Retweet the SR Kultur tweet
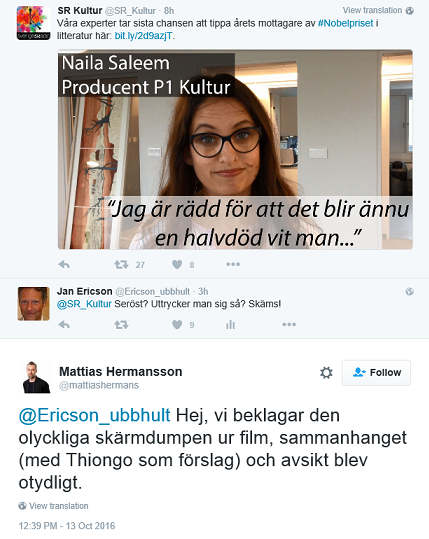The width and height of the screenshot is (429, 539). tap(121, 264)
